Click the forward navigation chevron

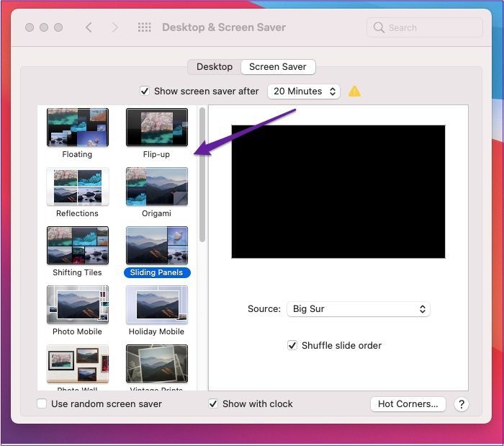(x=114, y=27)
